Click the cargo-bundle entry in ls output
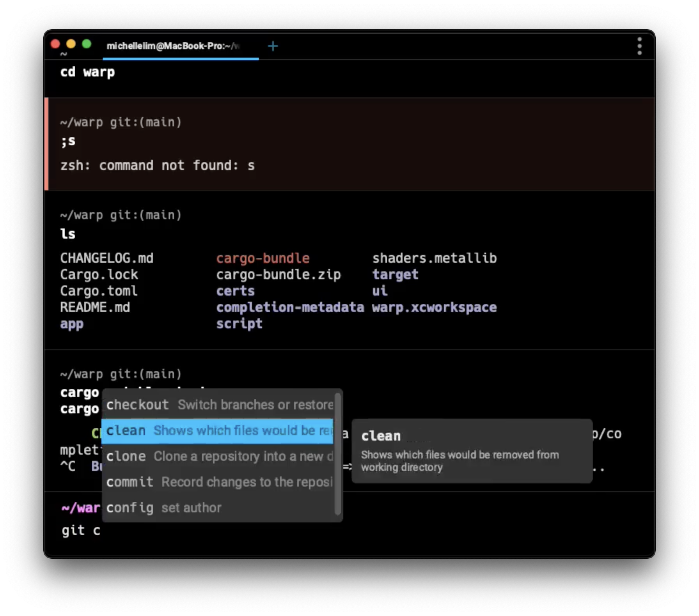The height and width of the screenshot is (616, 699). tap(263, 258)
